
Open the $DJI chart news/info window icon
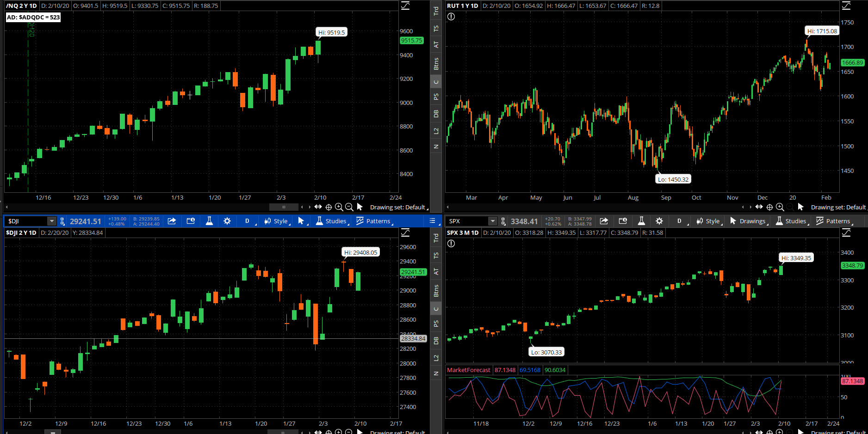tap(191, 221)
